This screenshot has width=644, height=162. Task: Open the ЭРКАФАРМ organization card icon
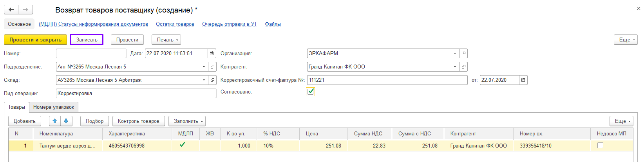(463, 54)
